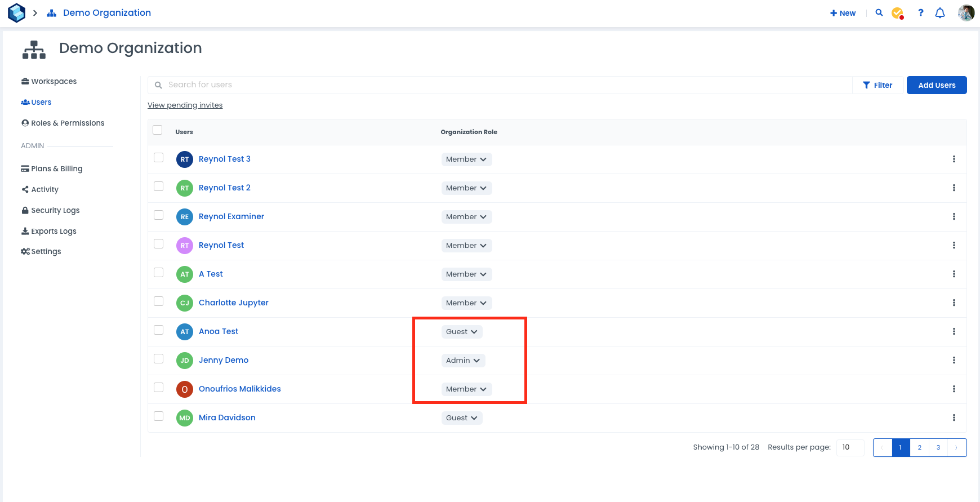Open notifications bell
The width and height of the screenshot is (980, 502).
tap(940, 13)
